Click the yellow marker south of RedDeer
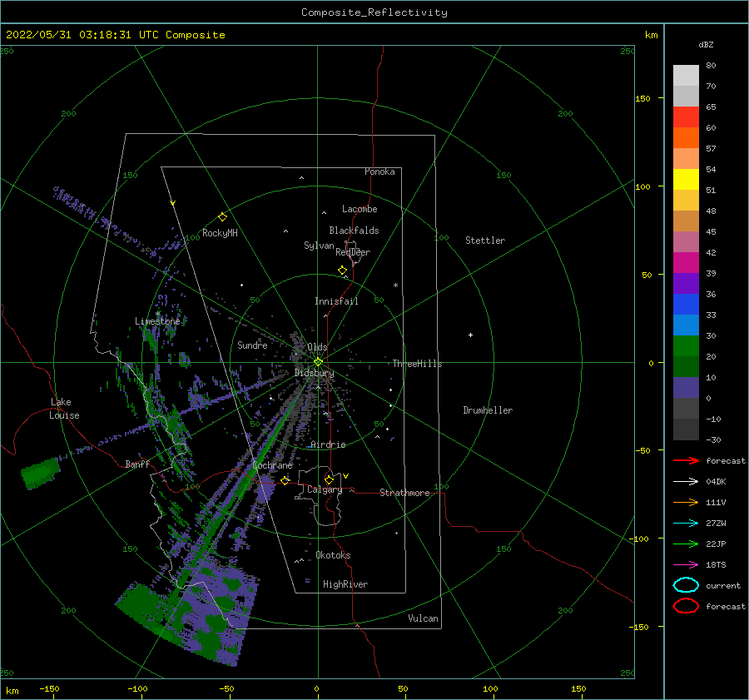Screen dimensions: 749x700 pos(342,271)
